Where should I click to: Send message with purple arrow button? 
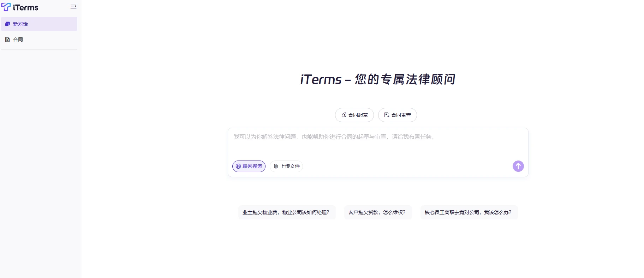click(518, 166)
